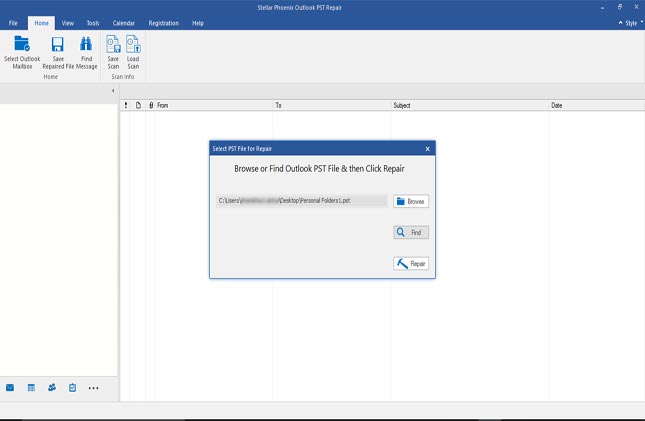645x421 pixels.
Task: Click the Repair button
Action: pos(411,264)
